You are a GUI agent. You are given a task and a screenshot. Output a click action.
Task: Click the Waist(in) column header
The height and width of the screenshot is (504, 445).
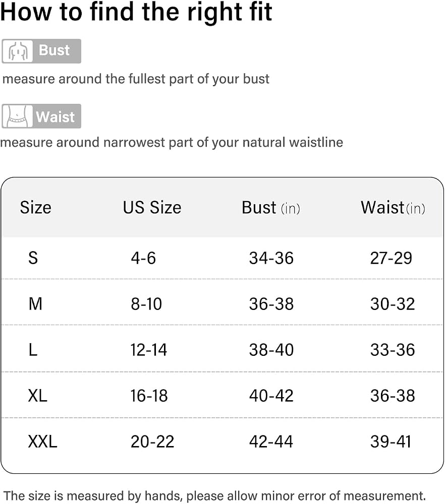tap(393, 208)
